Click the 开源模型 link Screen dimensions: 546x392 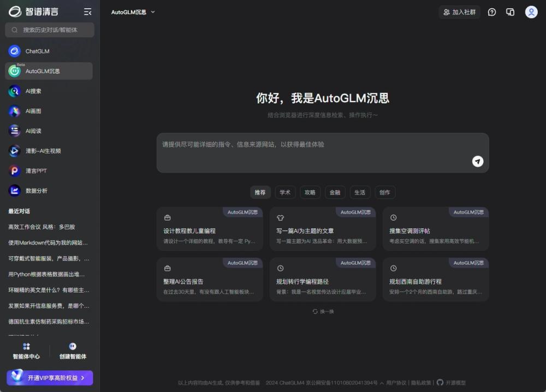(455, 383)
